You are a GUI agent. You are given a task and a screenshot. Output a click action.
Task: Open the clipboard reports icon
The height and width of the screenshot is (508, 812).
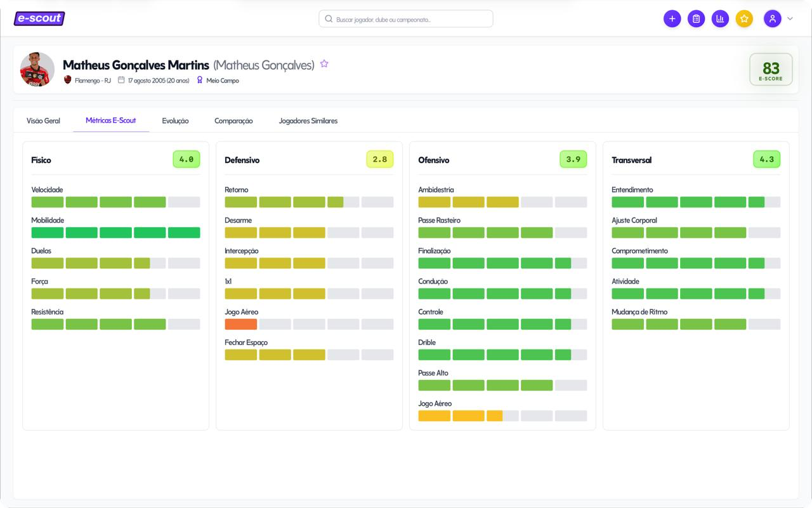point(696,19)
